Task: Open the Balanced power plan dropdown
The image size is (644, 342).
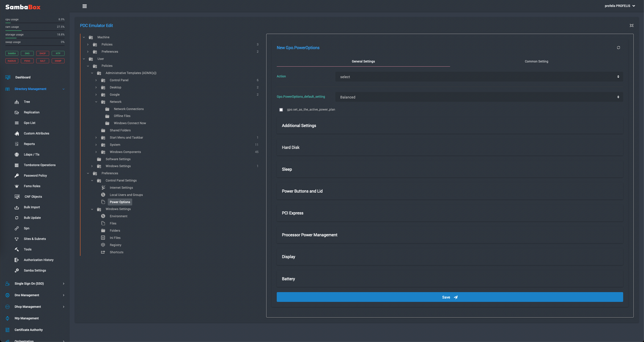Action: pyautogui.click(x=479, y=97)
